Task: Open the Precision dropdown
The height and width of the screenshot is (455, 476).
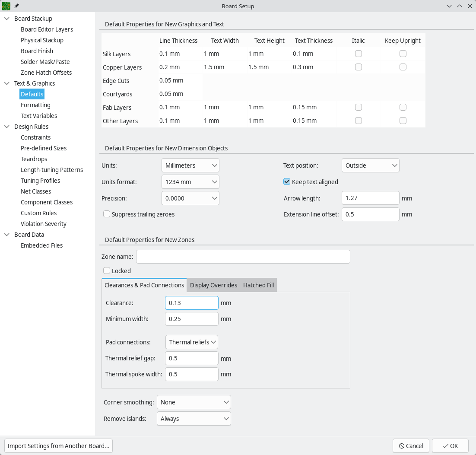Action: pos(190,198)
